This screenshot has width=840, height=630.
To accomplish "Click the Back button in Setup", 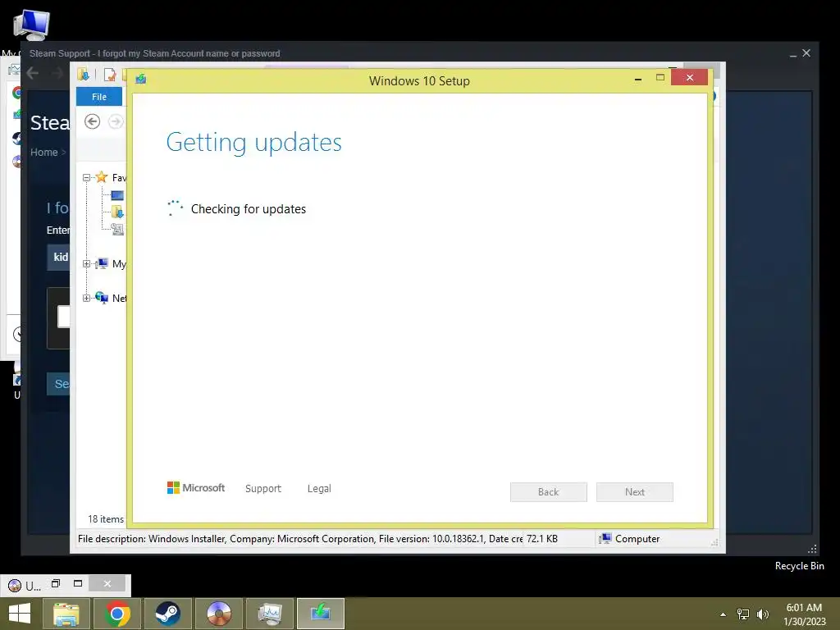I will [x=549, y=492].
